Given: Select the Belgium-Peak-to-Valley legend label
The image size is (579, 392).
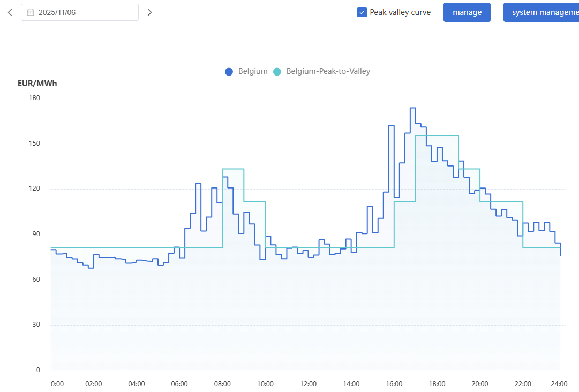Looking at the screenshot, I should tap(327, 71).
